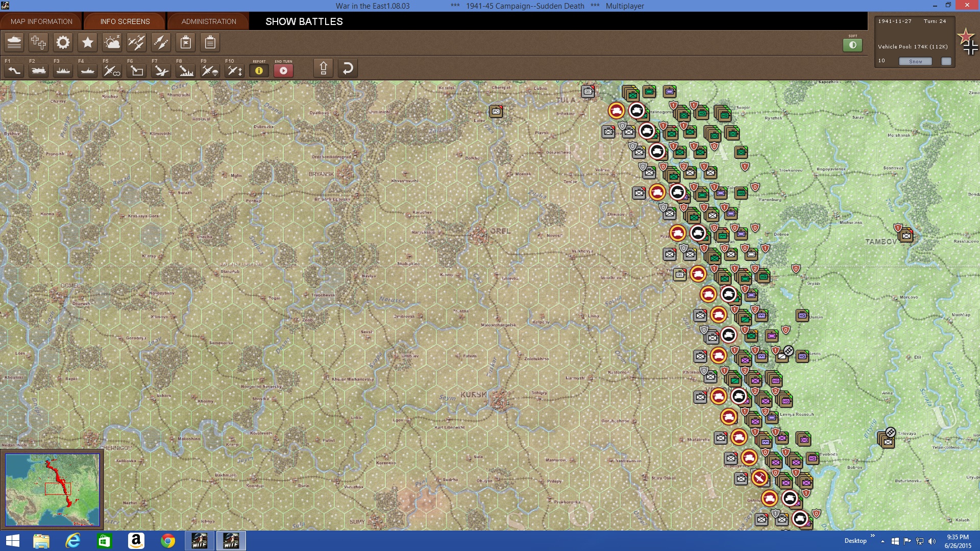Image resolution: width=980 pixels, height=551 pixels.
Task: Select F7 bomb airfield mode icon
Action: pyautogui.click(x=161, y=70)
